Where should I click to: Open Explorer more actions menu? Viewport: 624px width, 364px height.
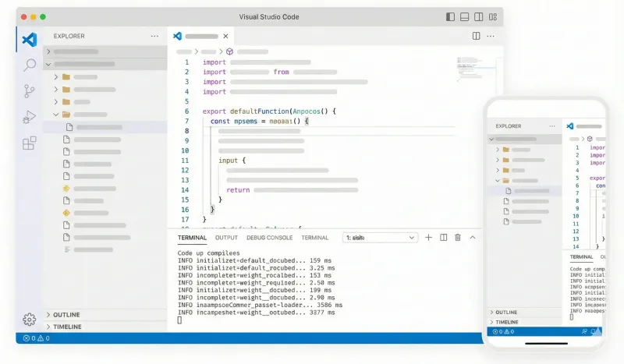click(x=154, y=36)
